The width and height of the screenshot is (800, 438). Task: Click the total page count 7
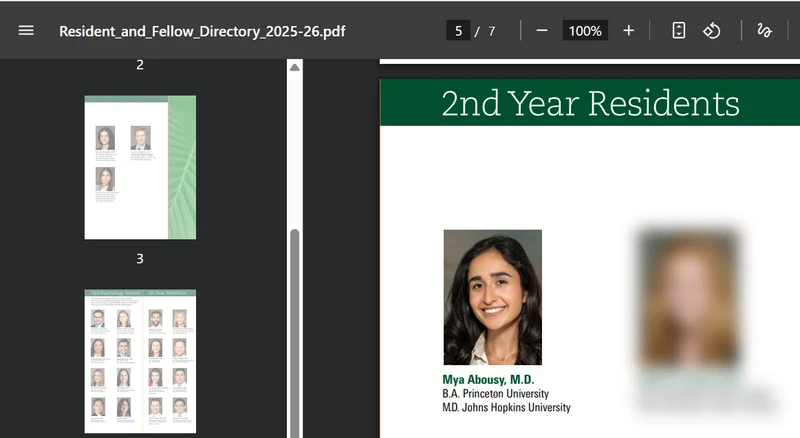point(491,31)
